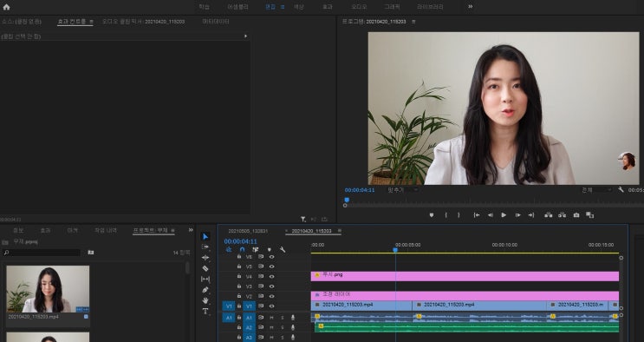Viewport: 644px width, 342px height.
Task: Play the program monitor video
Action: 504,214
